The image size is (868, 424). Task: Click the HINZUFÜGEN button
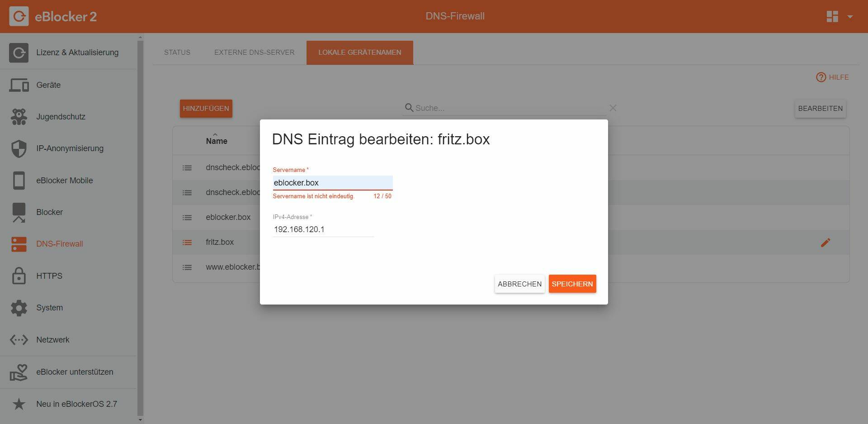pos(206,109)
